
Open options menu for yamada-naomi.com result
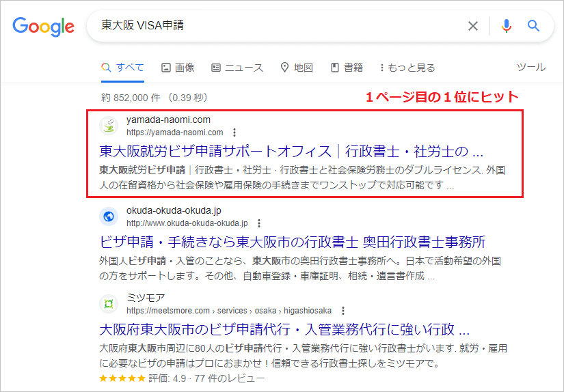234,132
